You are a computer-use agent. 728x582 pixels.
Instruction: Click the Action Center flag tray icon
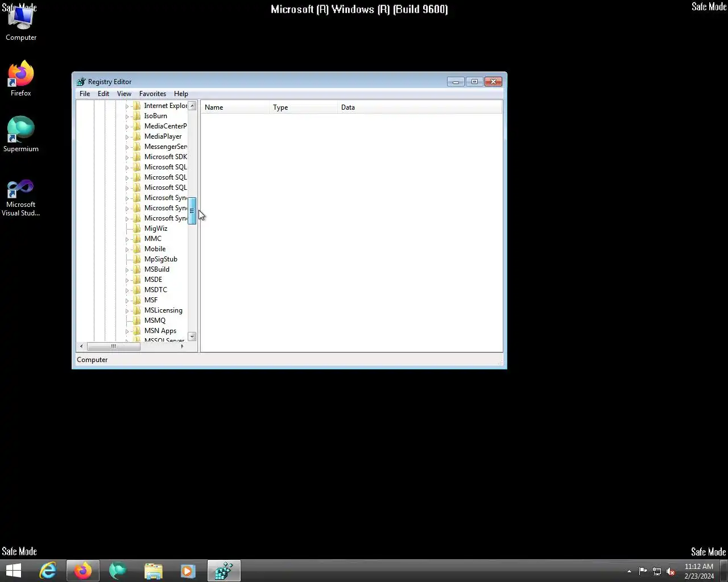pos(643,571)
